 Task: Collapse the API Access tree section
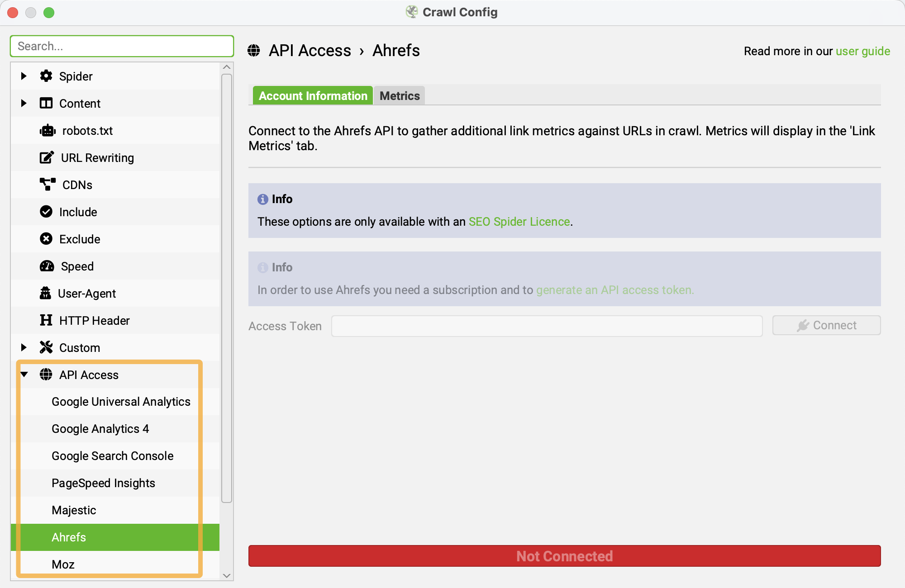click(24, 375)
